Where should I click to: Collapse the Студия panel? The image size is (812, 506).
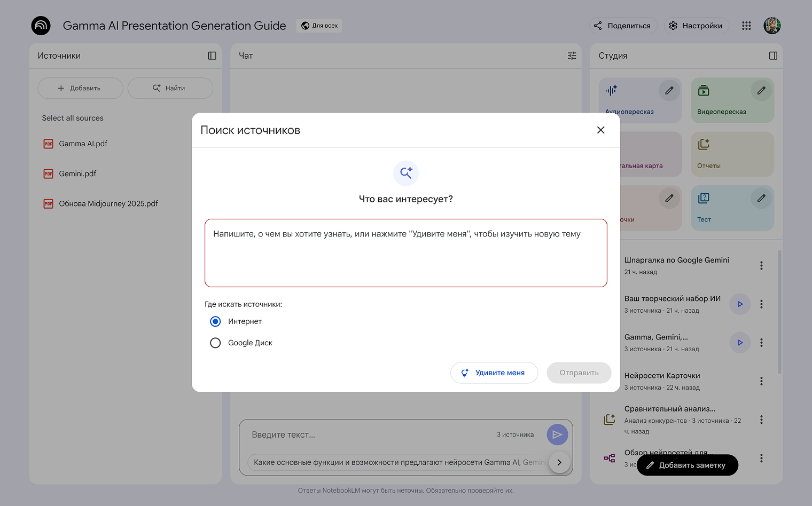click(773, 56)
